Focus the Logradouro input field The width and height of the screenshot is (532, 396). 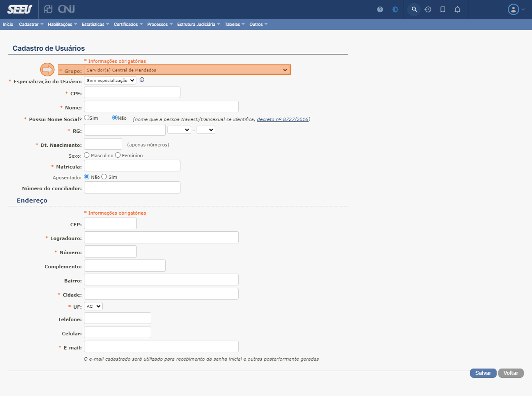click(x=161, y=237)
